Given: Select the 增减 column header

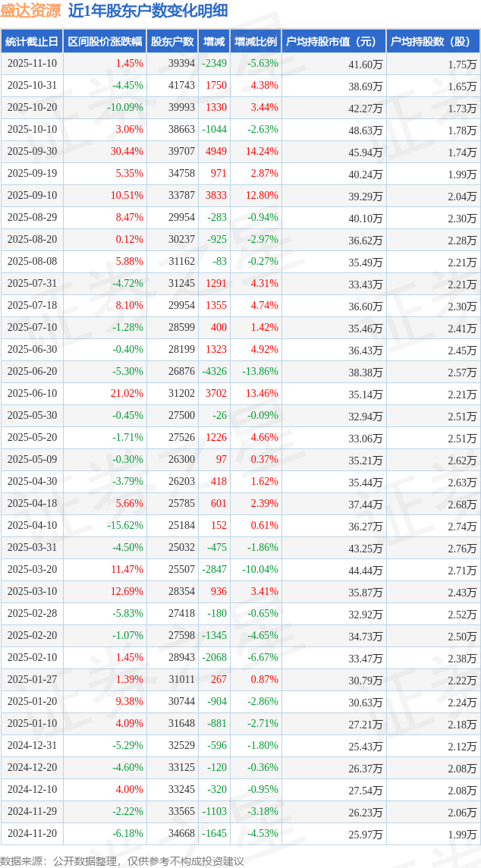Looking at the screenshot, I should click(215, 42).
